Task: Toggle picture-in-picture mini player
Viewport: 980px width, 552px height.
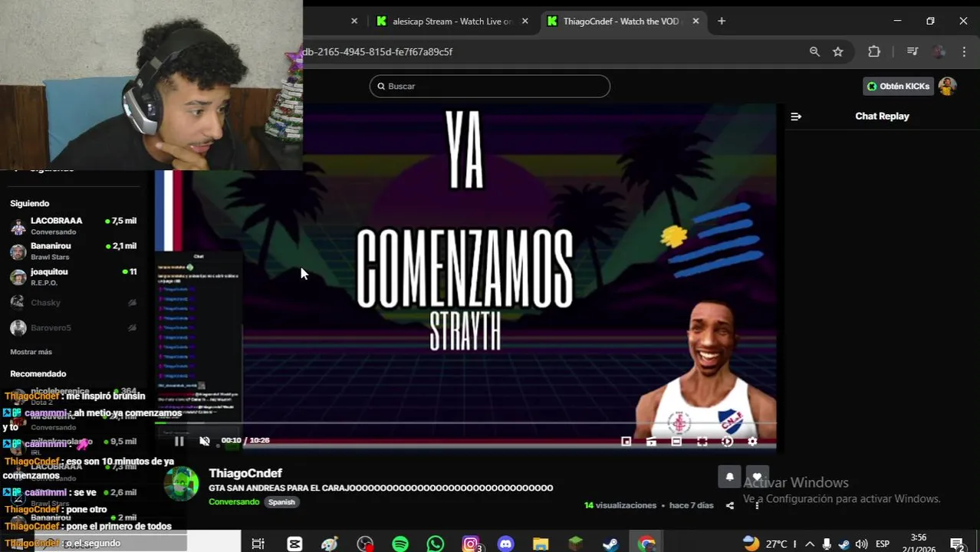Action: [x=626, y=441]
